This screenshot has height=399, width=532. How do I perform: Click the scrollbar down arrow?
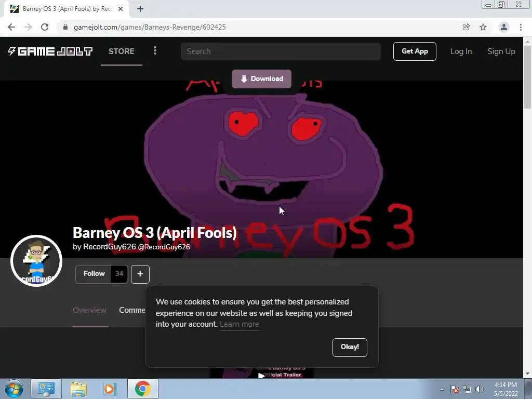tap(527, 374)
